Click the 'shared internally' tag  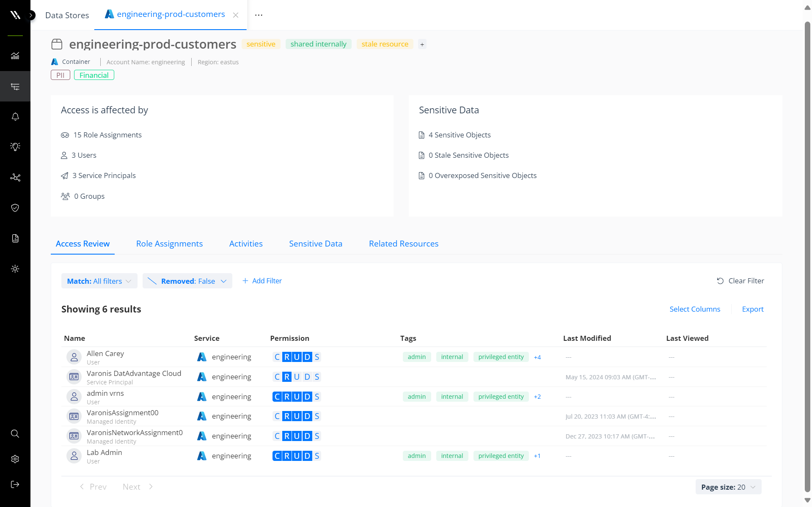[318, 44]
